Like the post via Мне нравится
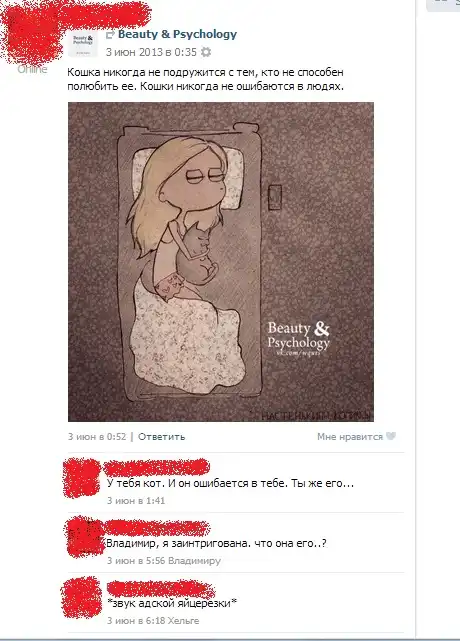460x641 pixels. click(350, 437)
